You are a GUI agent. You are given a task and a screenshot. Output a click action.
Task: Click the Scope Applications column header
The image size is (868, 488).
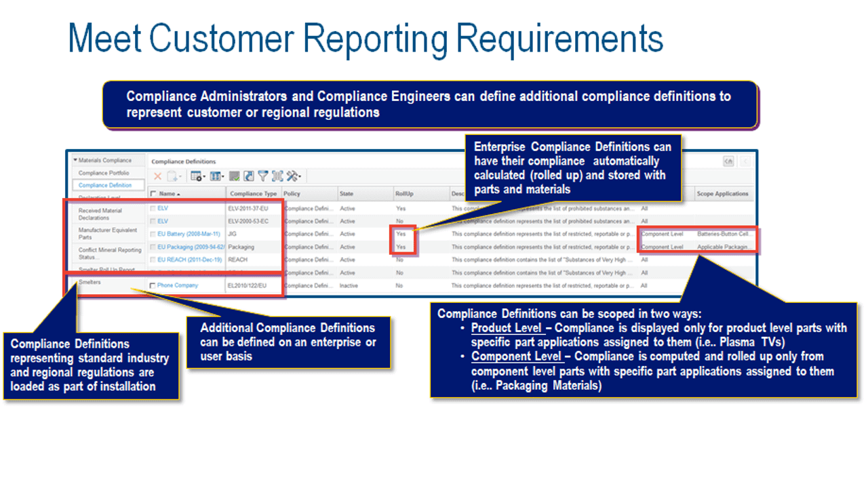point(723,194)
